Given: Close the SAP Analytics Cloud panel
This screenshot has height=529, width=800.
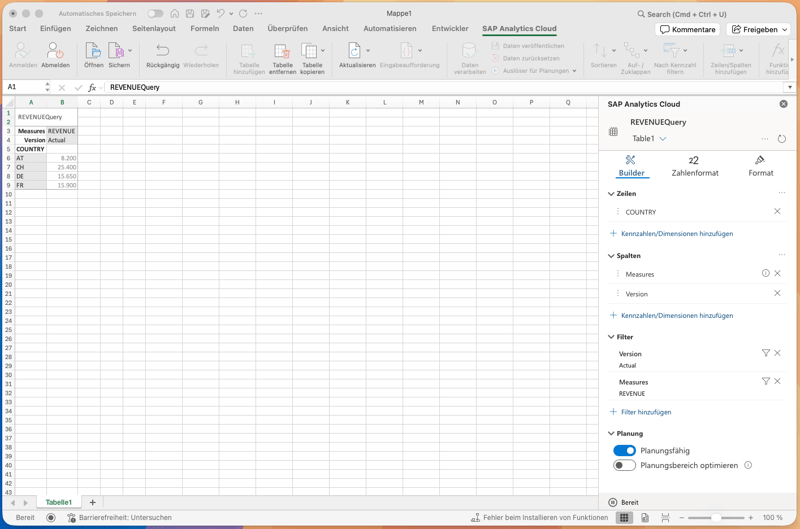Looking at the screenshot, I should [783, 104].
